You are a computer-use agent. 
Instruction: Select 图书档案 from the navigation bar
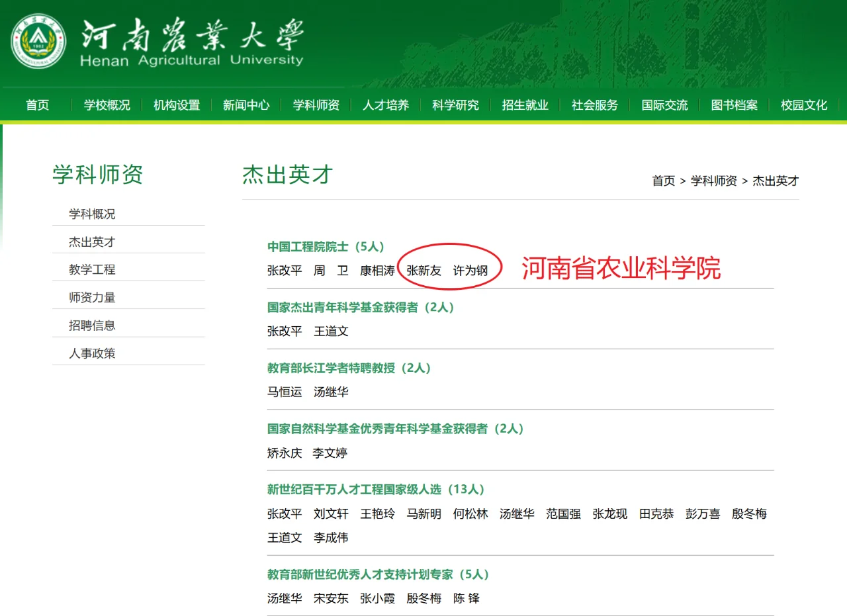[735, 105]
